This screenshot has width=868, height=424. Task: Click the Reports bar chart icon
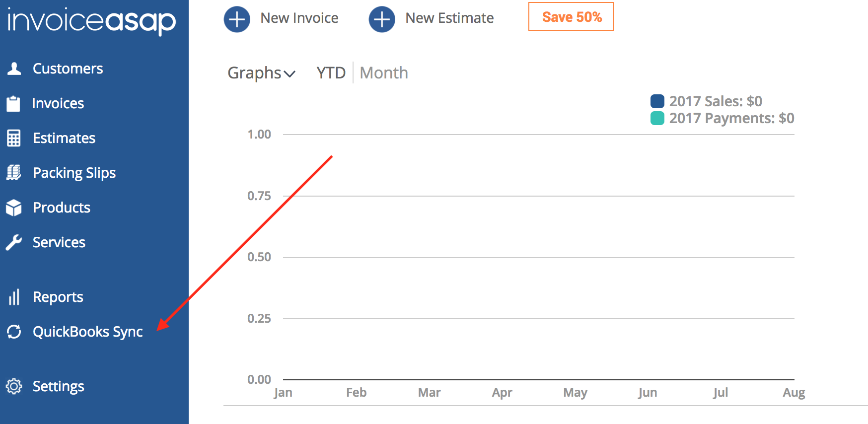tap(14, 297)
